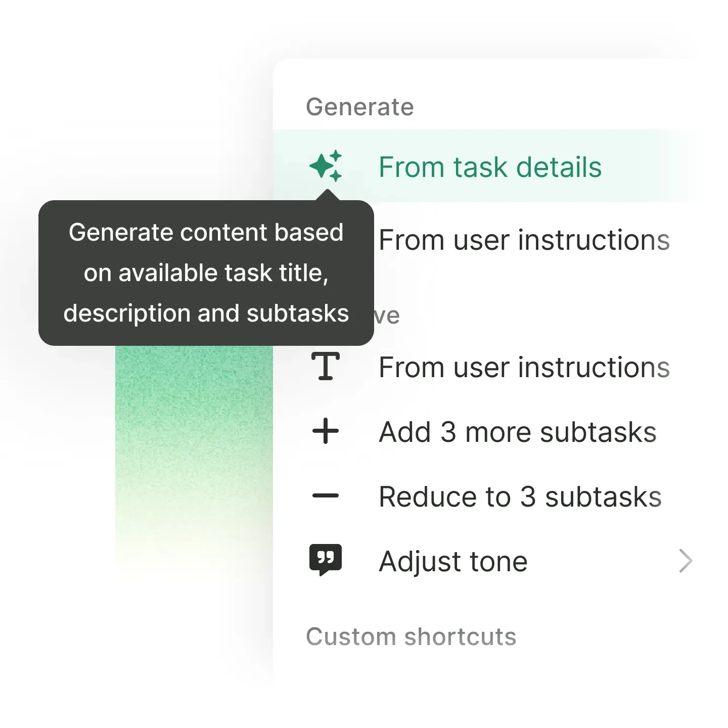Click the sparkle icon beside From task details

[x=326, y=166]
